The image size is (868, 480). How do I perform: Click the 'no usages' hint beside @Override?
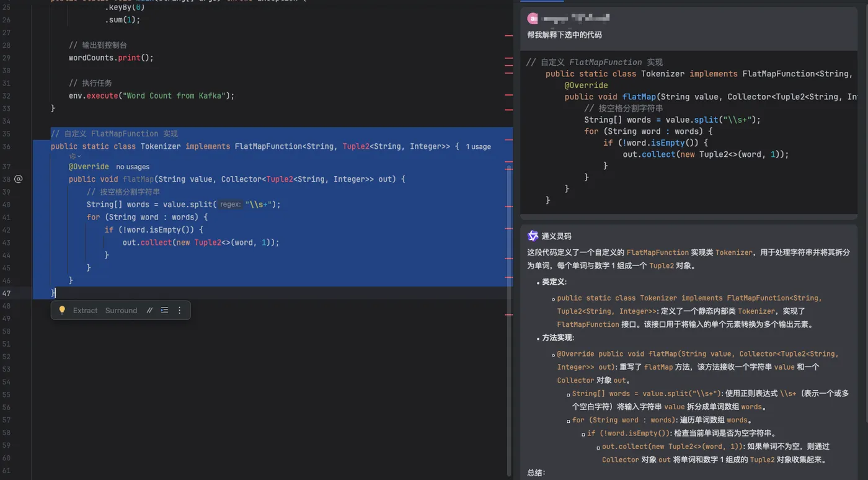[133, 167]
